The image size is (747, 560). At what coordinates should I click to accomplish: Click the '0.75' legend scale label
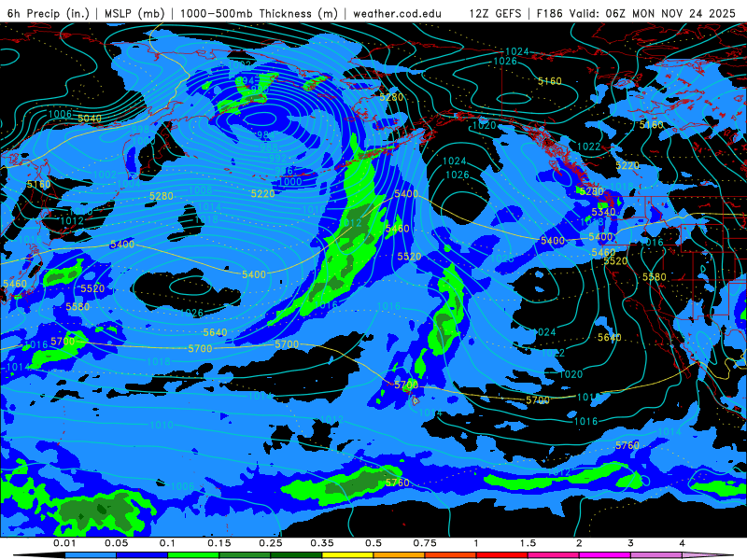point(425,543)
